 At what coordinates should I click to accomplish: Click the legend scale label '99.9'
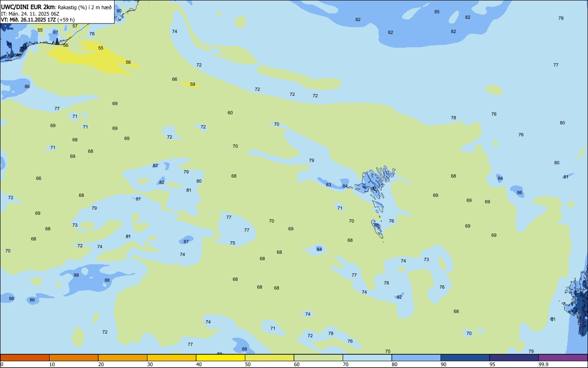(x=543, y=364)
